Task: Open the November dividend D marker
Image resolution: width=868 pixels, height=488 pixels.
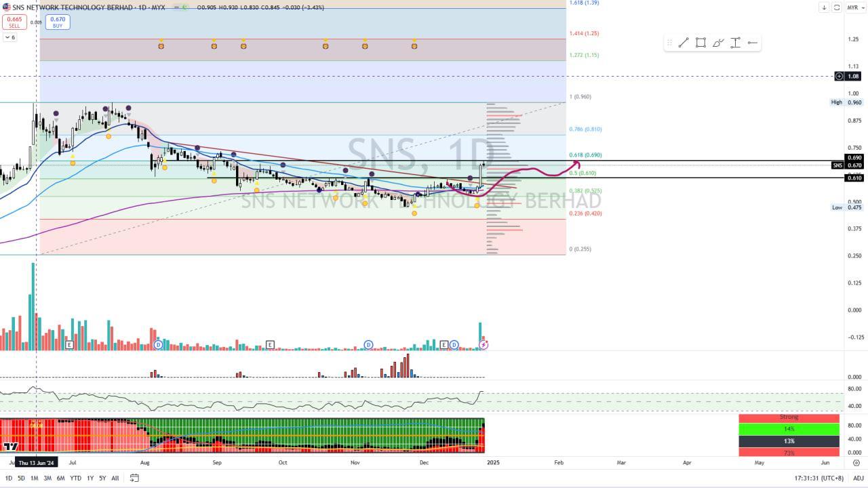Action: point(369,345)
